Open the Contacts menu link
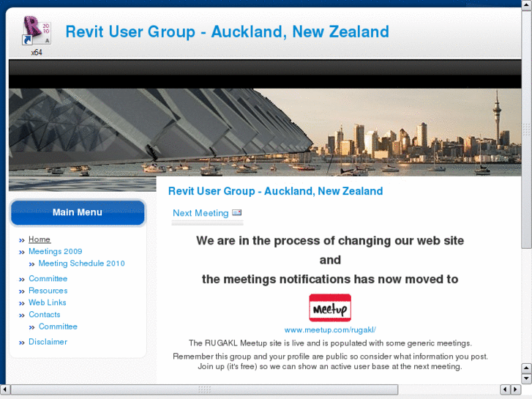 (45, 315)
